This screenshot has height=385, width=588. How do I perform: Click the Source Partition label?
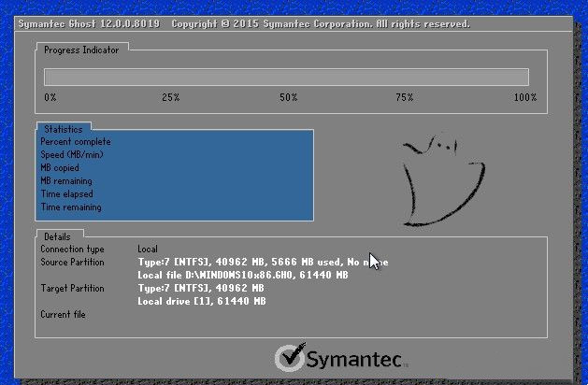[x=72, y=262]
